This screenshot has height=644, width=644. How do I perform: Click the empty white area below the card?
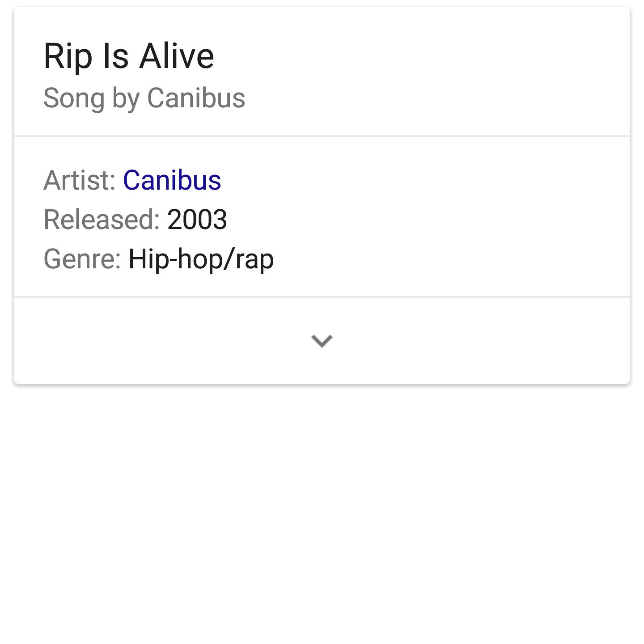coord(322,514)
